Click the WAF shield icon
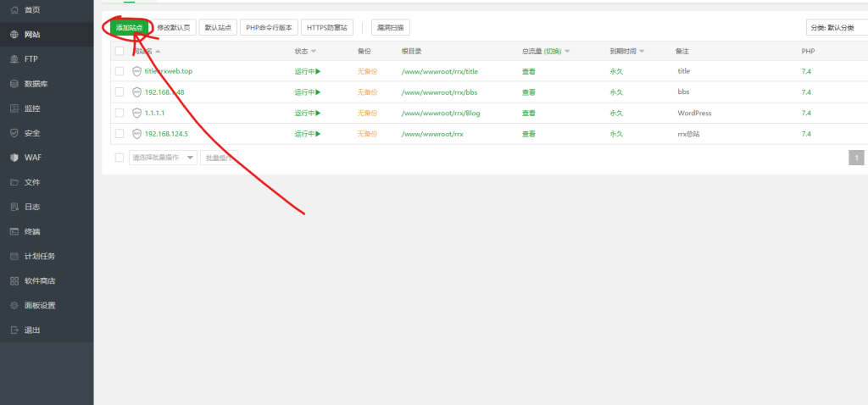868x405 pixels. pyautogui.click(x=14, y=158)
